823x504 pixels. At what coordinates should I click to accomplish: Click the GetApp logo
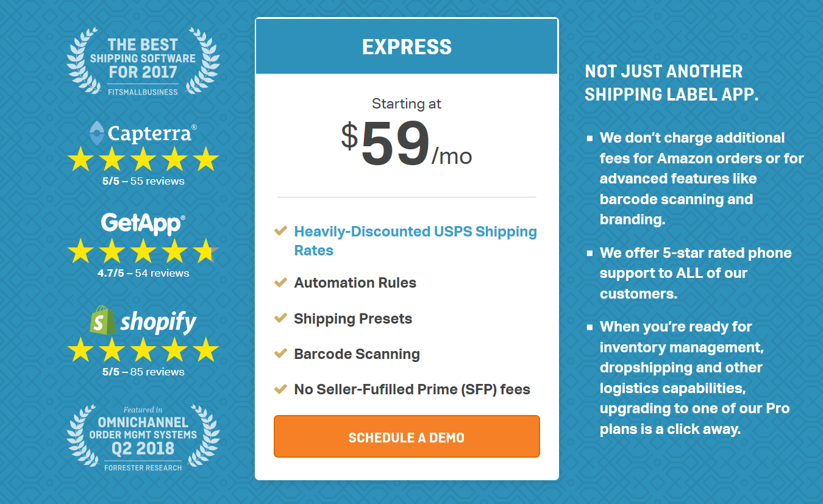pos(143,223)
